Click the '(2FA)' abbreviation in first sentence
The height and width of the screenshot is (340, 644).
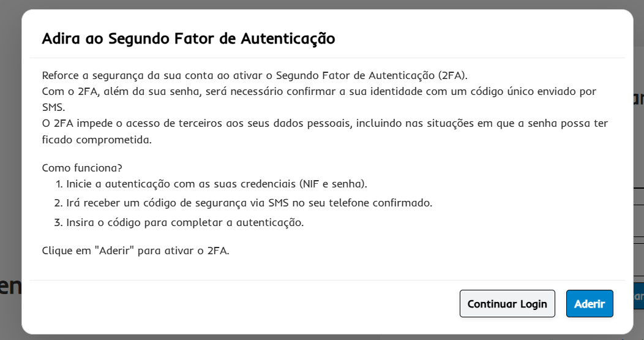[452, 75]
